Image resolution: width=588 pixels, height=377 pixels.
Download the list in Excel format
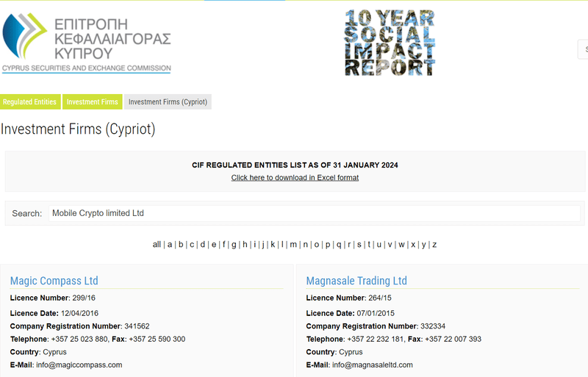pyautogui.click(x=295, y=177)
